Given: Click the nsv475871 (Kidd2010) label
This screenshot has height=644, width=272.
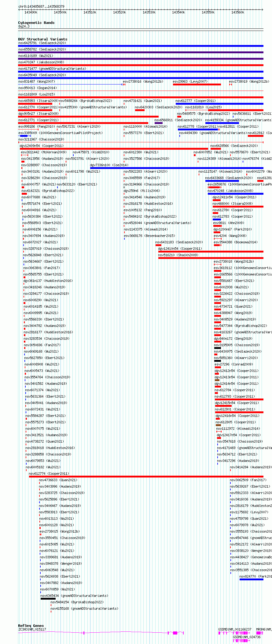Looking at the screenshot, I should pyautogui.click(x=91, y=152).
